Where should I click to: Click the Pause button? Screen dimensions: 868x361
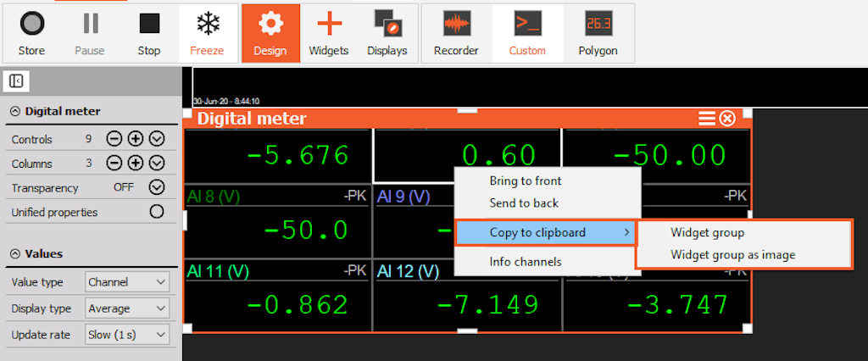90,33
